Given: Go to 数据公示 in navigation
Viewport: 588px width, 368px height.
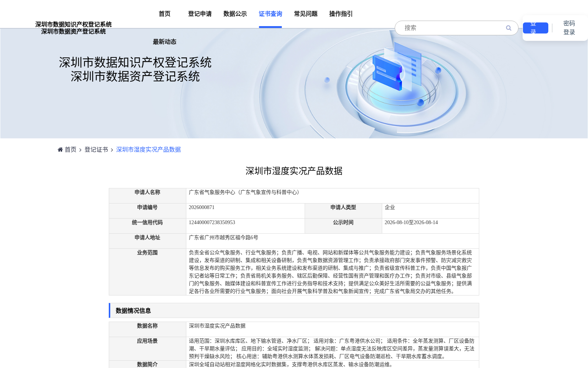Looking at the screenshot, I should 235,14.
